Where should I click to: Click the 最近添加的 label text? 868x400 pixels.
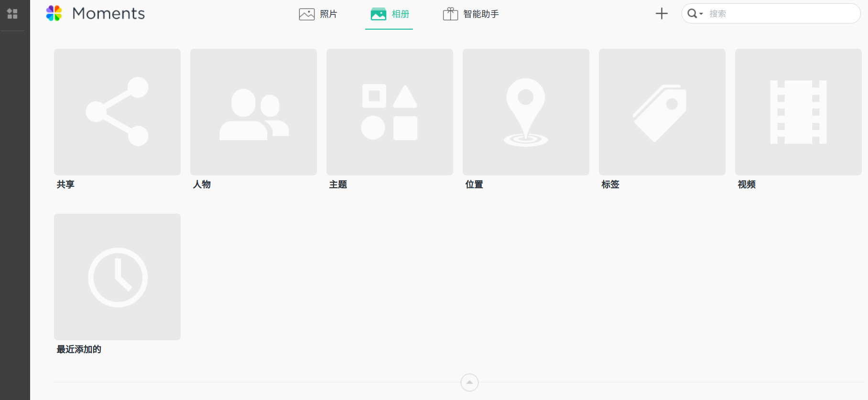coord(79,349)
